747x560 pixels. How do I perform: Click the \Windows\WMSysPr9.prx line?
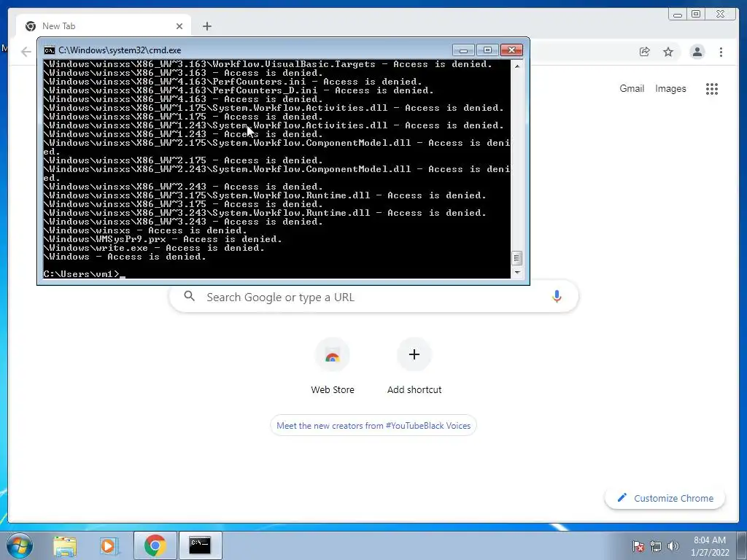(163, 239)
